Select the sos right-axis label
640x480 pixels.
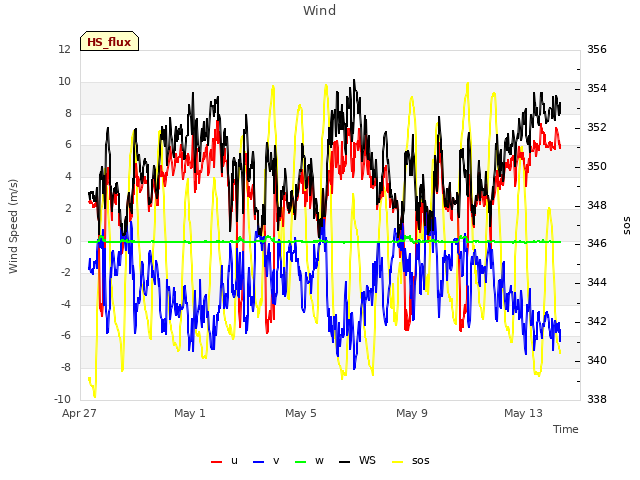[x=627, y=226]
